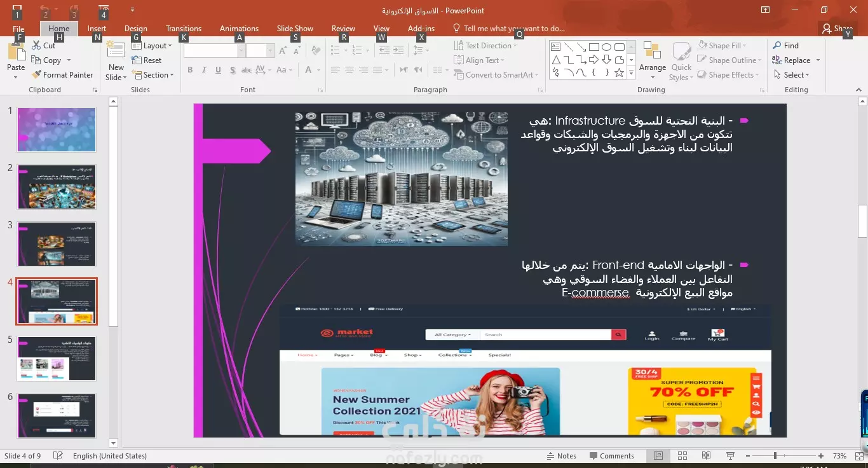Toggle Align Left for paragraph
868x468 pixels.
point(335,70)
